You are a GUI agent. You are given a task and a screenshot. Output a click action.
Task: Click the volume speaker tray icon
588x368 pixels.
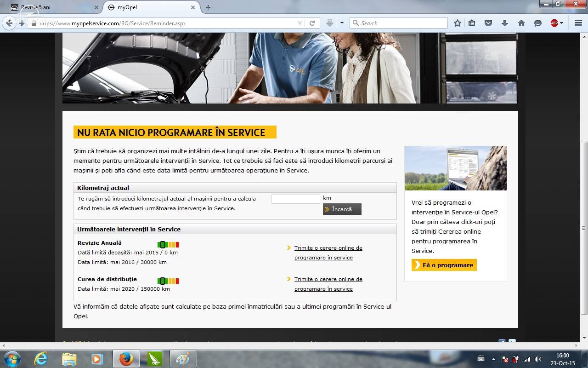coord(538,359)
